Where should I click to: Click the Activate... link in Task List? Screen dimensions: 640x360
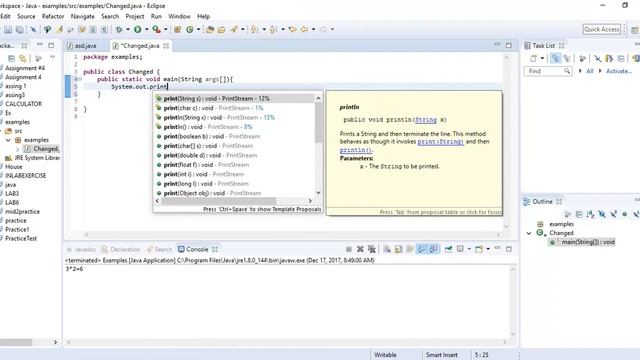619,71
